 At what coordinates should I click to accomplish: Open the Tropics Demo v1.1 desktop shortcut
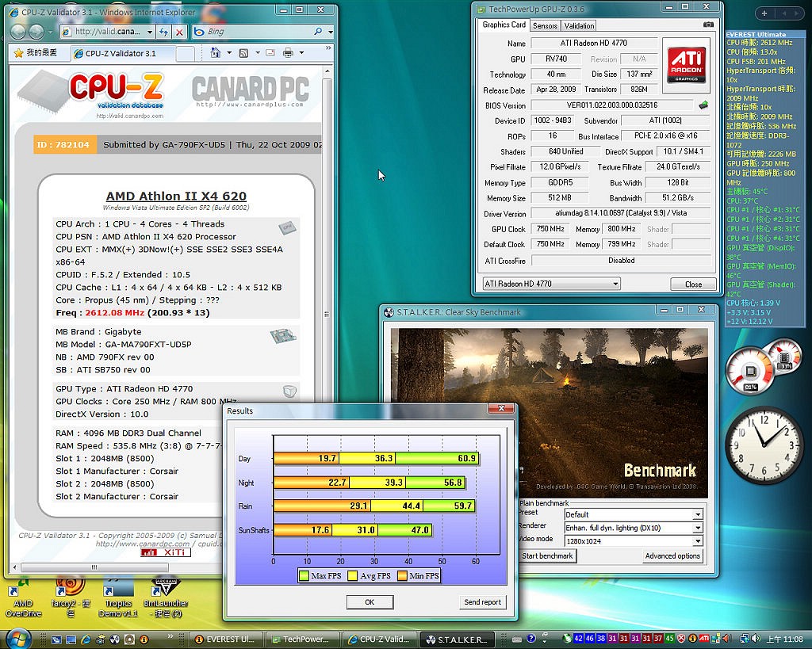118,598
